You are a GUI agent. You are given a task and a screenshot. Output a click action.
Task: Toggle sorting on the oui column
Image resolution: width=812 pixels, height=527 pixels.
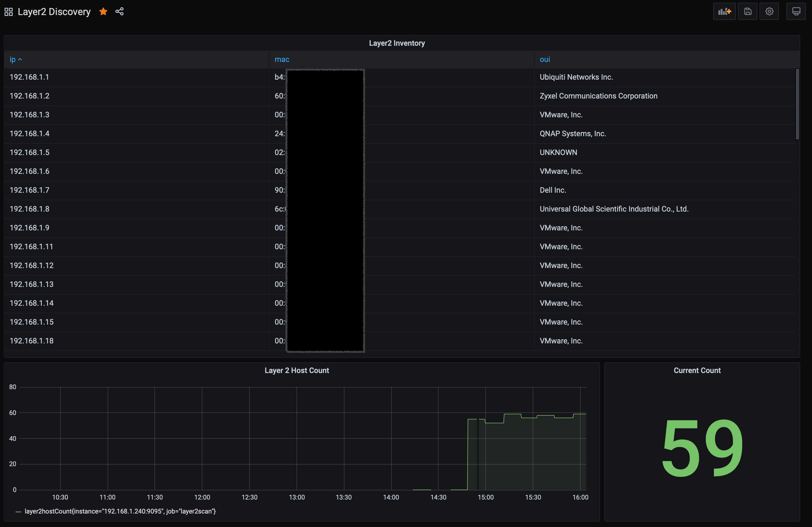[545, 59]
